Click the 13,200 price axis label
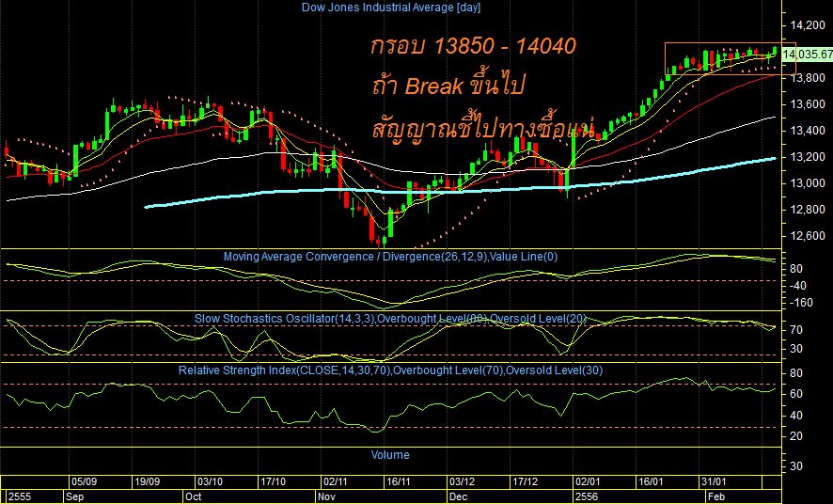This screenshot has width=833, height=504. (808, 157)
